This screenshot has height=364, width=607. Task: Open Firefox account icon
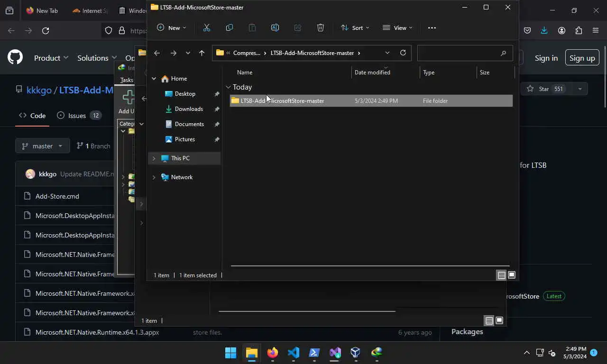(561, 30)
